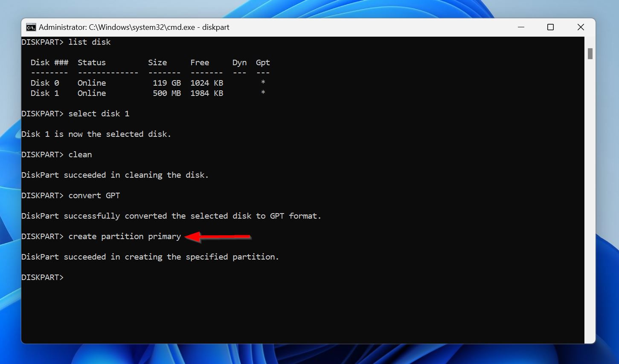Click the Status column header
Viewport: 619px width, 364px height.
(x=91, y=62)
